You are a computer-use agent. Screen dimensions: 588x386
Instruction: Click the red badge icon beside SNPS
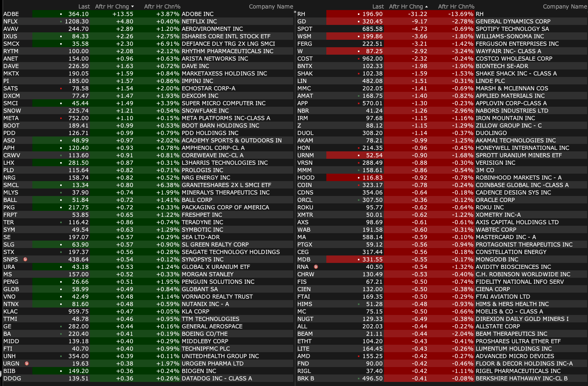[25, 259]
